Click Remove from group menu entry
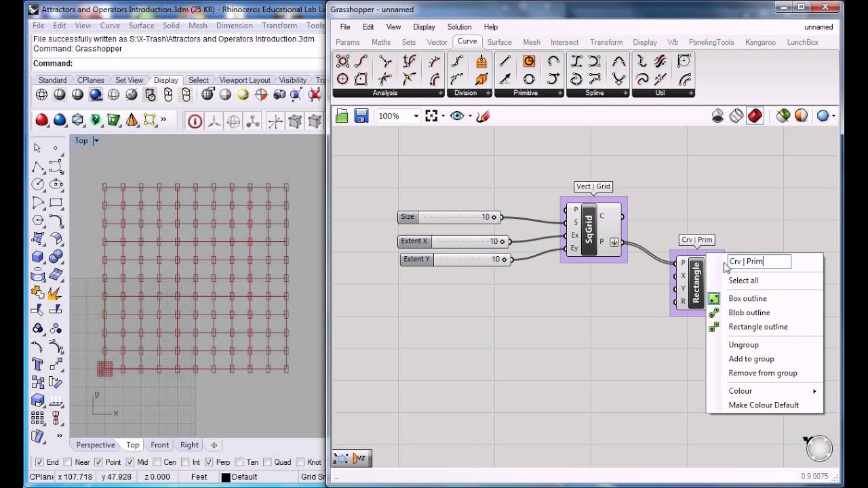The width and height of the screenshot is (868, 488). click(x=764, y=373)
